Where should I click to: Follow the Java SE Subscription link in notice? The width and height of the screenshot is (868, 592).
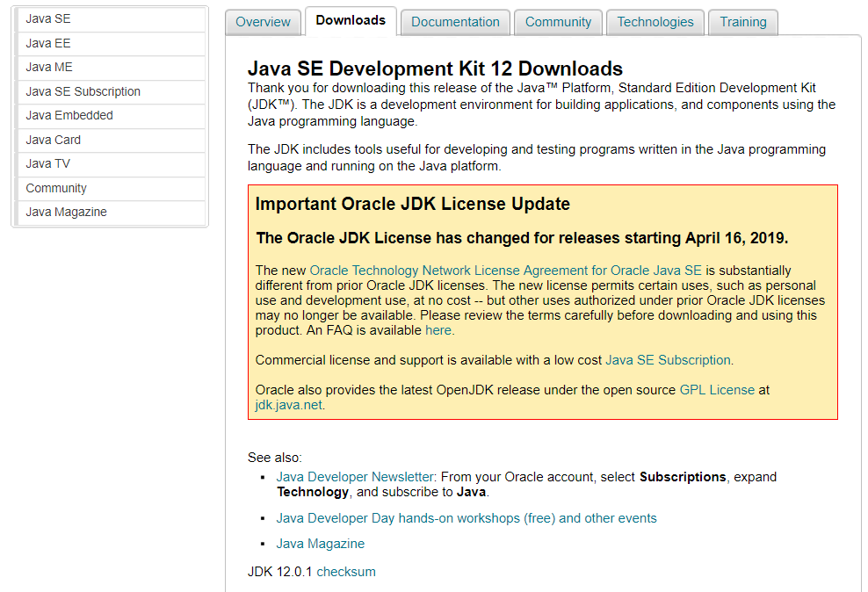pos(668,360)
